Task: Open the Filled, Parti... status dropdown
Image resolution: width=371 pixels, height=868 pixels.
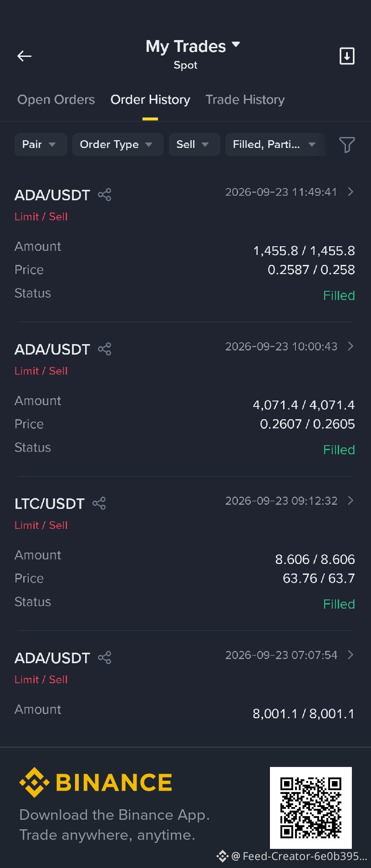Action: pos(275,144)
